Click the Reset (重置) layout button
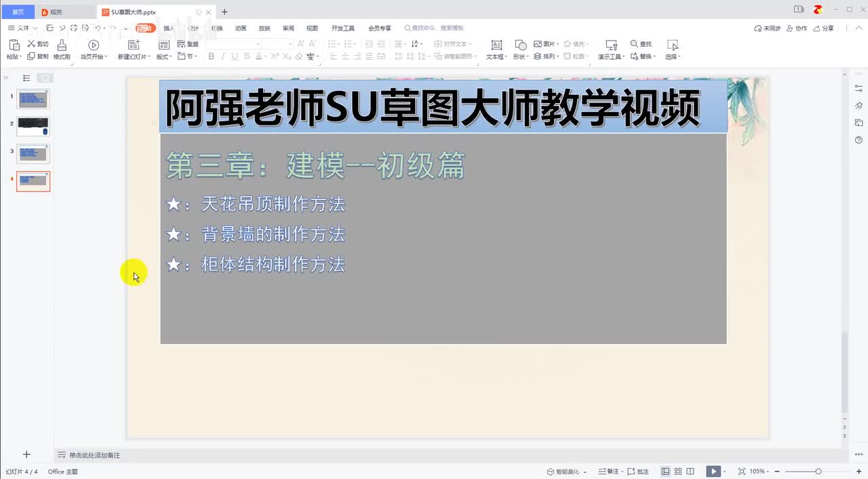This screenshot has height=479, width=868. (188, 44)
